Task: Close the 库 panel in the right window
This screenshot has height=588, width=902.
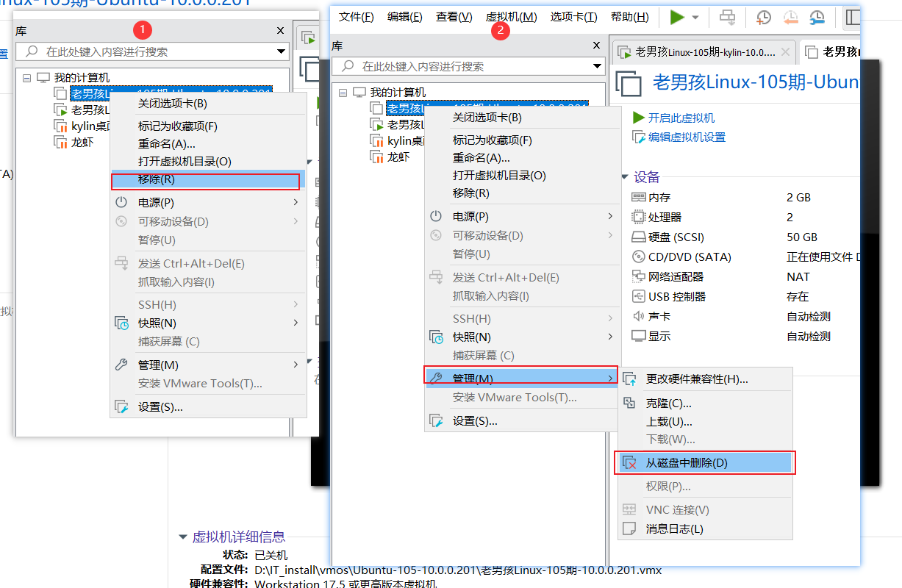Action: (x=597, y=45)
